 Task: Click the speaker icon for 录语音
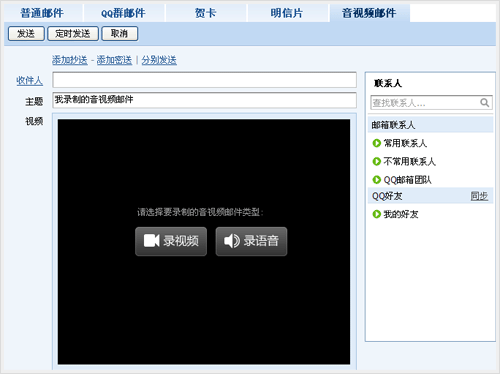coord(232,241)
